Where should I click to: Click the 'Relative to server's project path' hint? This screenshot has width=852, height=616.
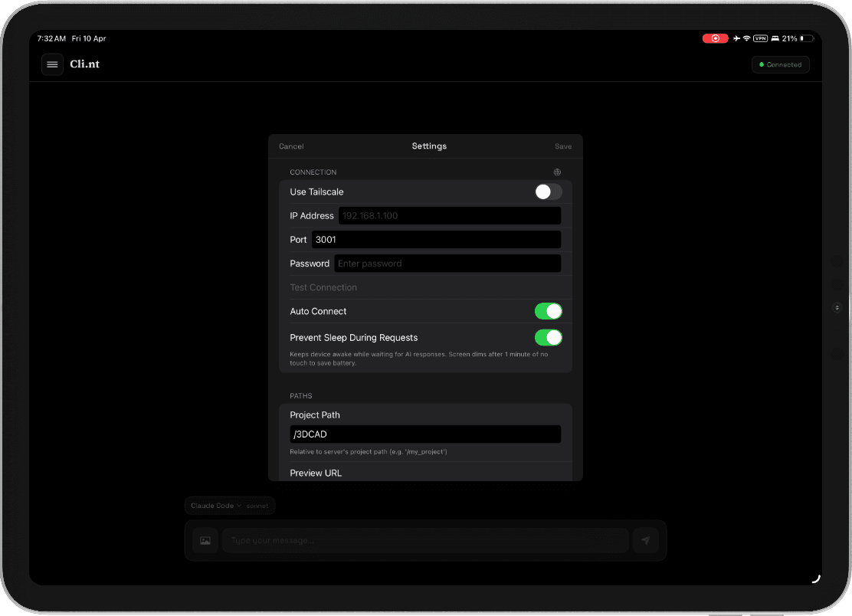(x=369, y=452)
